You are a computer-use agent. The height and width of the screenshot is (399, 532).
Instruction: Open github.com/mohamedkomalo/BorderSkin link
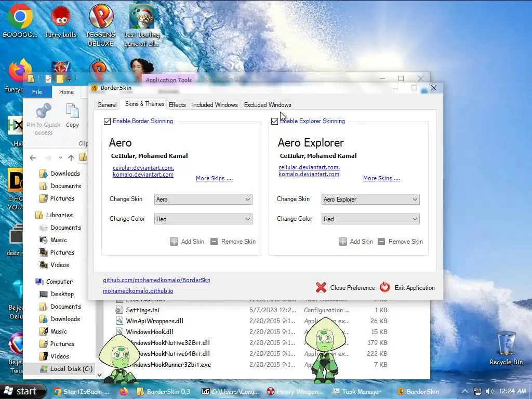(156, 280)
